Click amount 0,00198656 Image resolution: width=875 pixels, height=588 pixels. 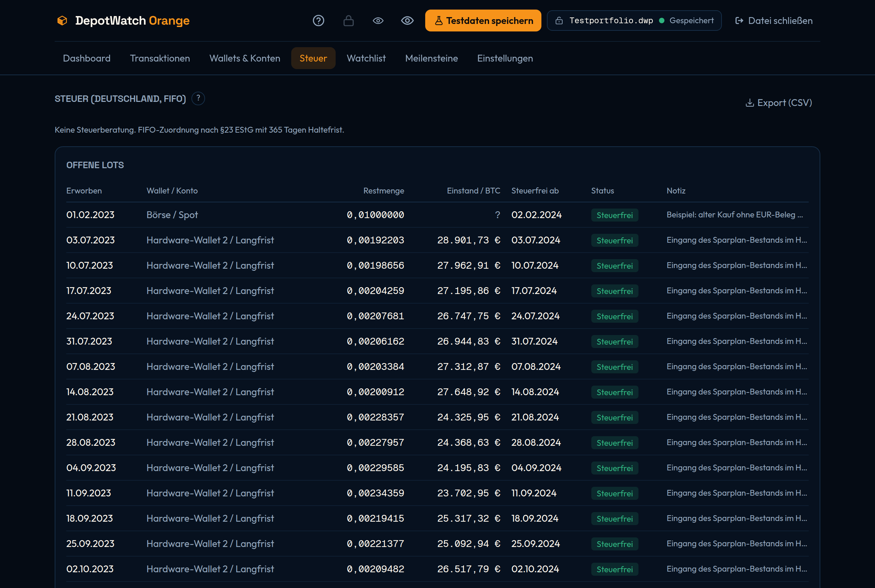(375, 266)
